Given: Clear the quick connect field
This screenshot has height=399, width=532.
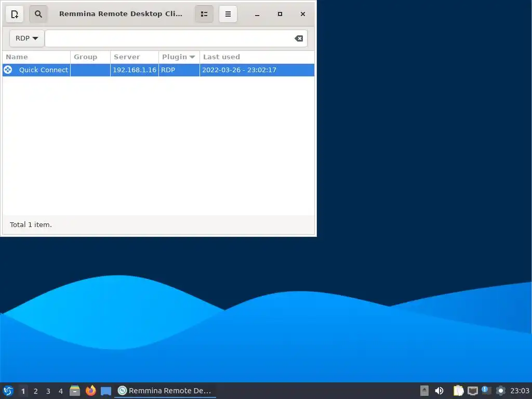Looking at the screenshot, I should pos(299,38).
